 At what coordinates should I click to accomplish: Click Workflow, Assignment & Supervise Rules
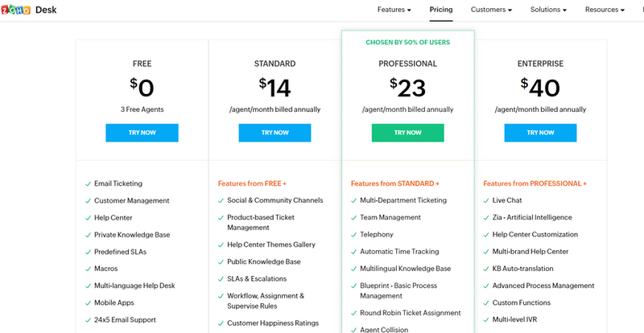(x=266, y=301)
